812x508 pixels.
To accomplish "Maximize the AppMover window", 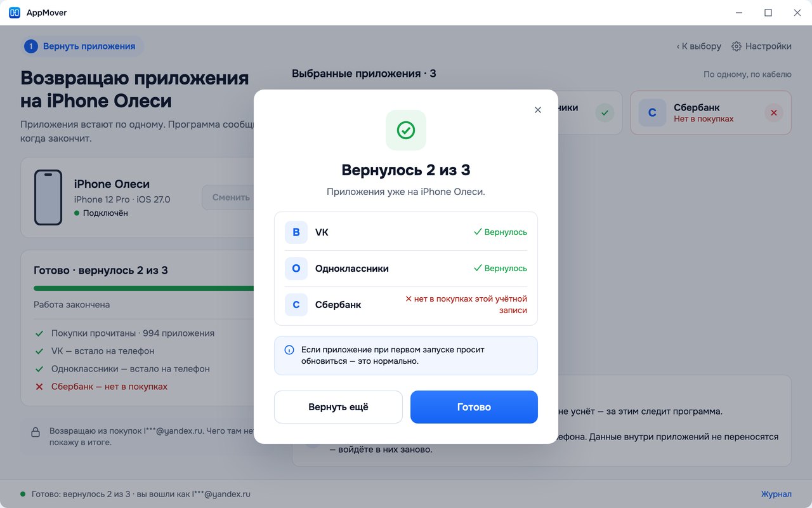I will pyautogui.click(x=768, y=13).
